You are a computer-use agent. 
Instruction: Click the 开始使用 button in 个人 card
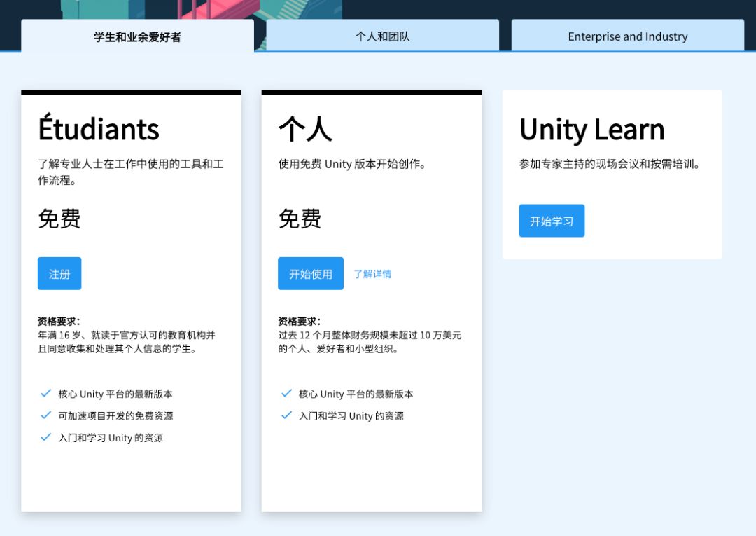tap(311, 273)
